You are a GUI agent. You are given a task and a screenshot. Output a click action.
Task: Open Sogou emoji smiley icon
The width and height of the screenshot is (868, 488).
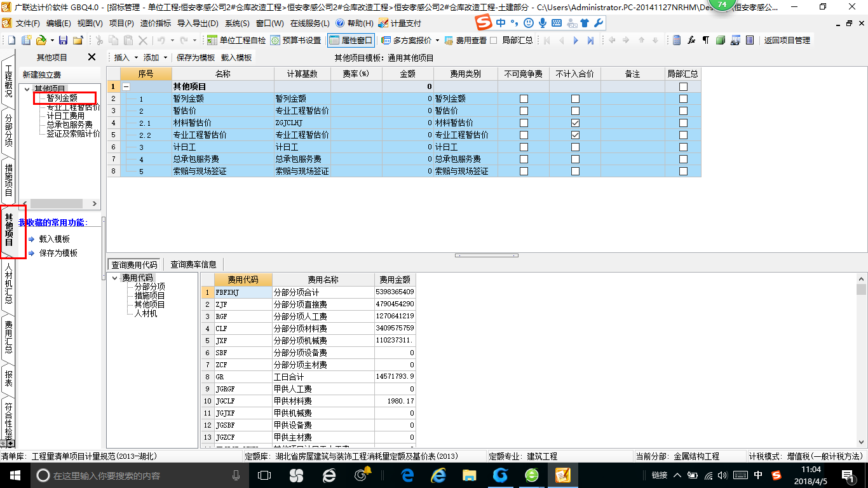(529, 23)
